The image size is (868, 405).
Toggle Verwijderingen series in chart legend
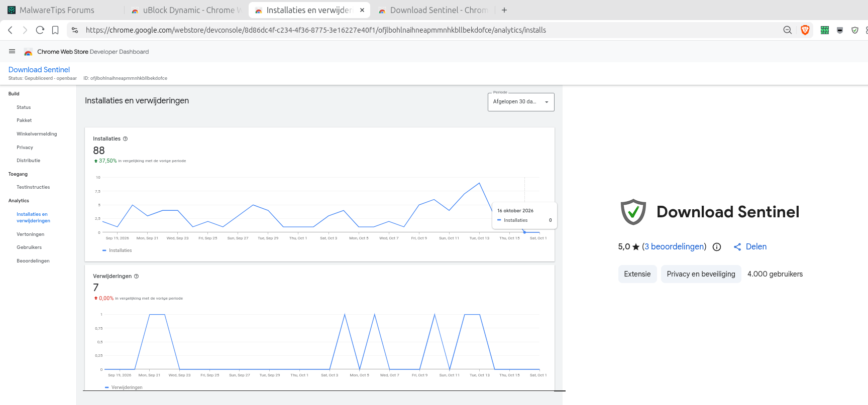pos(124,387)
